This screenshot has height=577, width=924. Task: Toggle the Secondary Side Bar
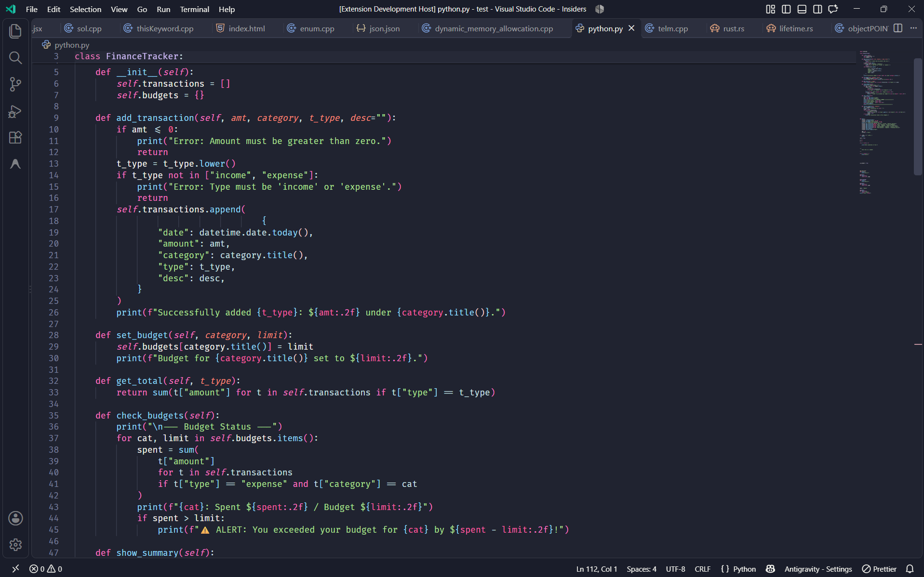[817, 9]
